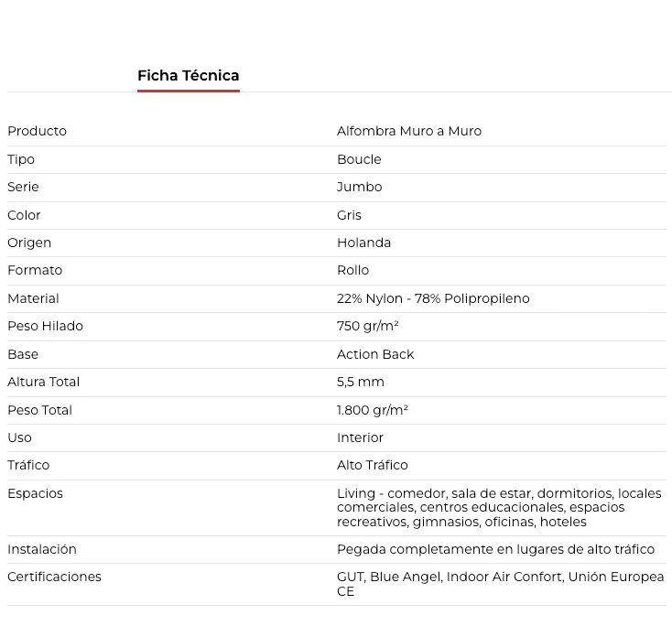Viewport: 672px width, 626px height.
Task: Click the Jumbo series value
Action: tap(359, 187)
